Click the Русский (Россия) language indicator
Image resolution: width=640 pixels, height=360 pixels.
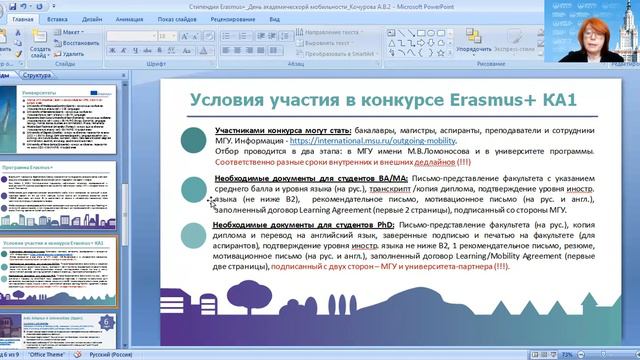[x=110, y=355]
